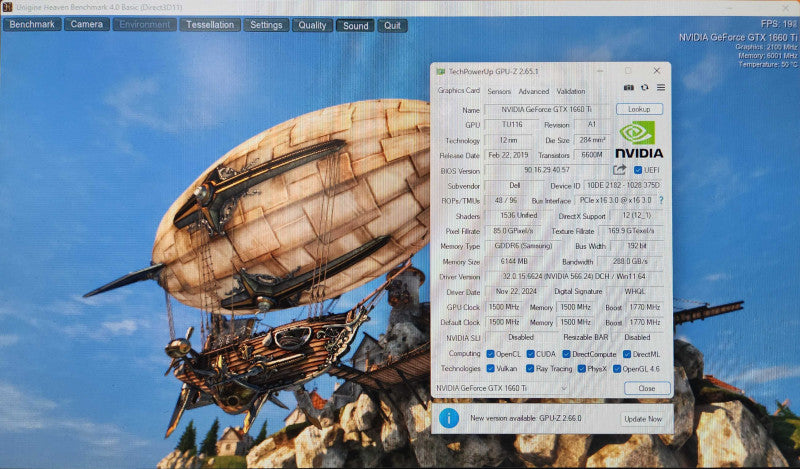Toggle the PhysX checkbox
The height and width of the screenshot is (469, 800).
[582, 368]
